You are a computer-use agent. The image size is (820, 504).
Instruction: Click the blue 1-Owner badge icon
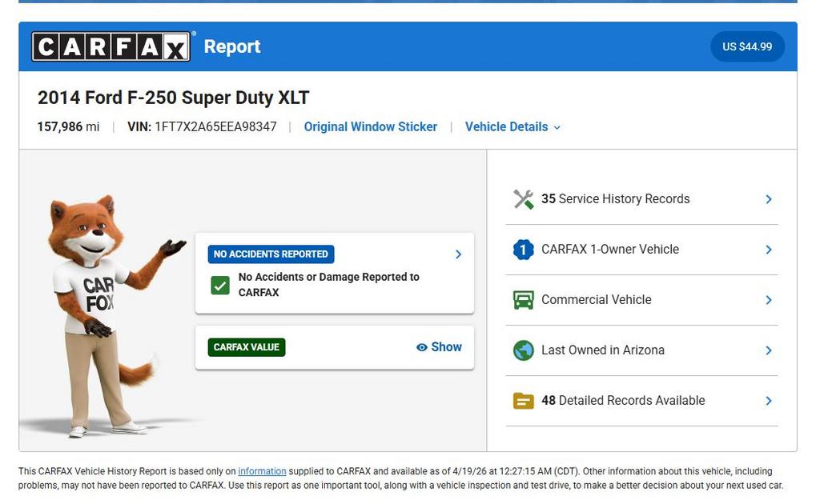click(x=523, y=250)
